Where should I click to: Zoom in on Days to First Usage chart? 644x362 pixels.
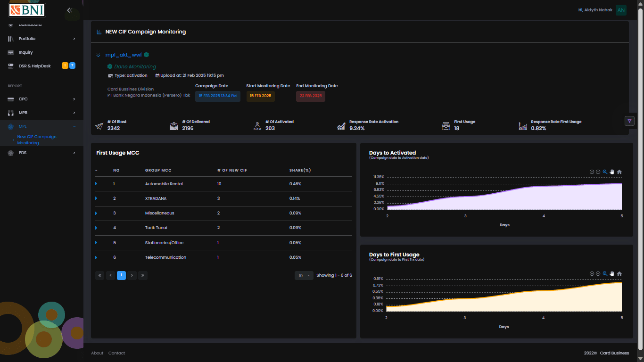click(x=592, y=274)
